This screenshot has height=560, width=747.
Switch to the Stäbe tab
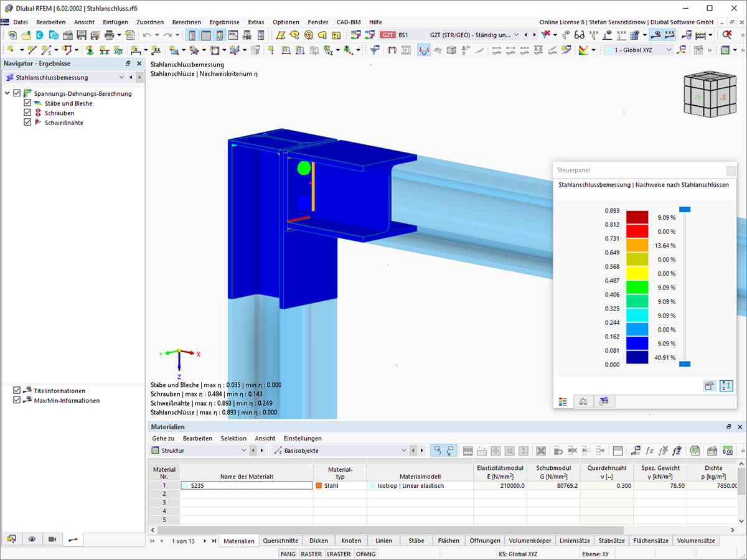point(416,541)
